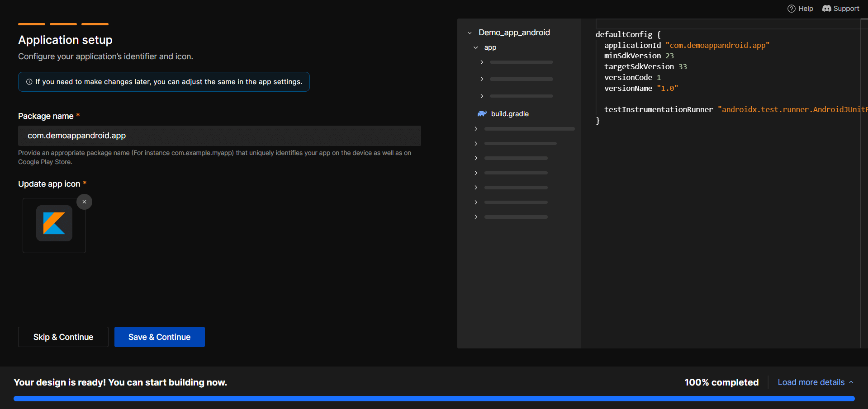Image resolution: width=868 pixels, height=409 pixels.
Task: Click the Package name input field
Action: [219, 136]
